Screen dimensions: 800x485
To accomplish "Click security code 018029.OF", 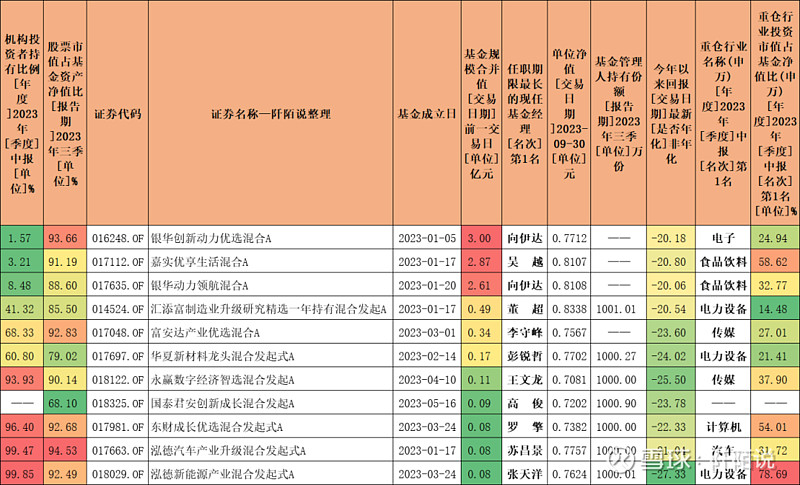I will point(118,474).
